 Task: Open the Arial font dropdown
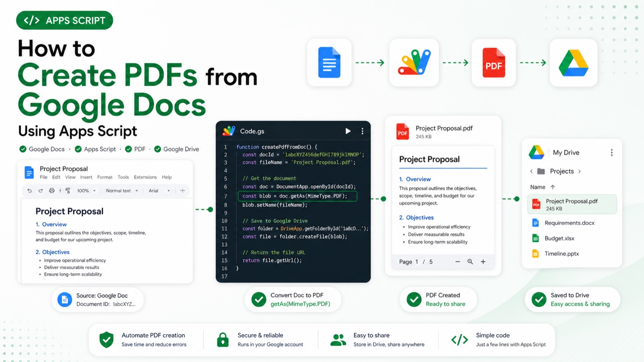(159, 191)
